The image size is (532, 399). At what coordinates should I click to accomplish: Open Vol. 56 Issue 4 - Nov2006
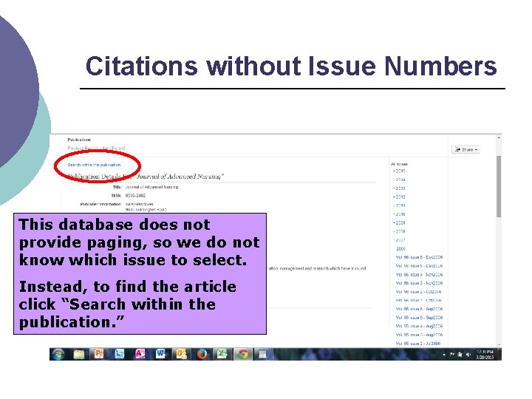(419, 274)
